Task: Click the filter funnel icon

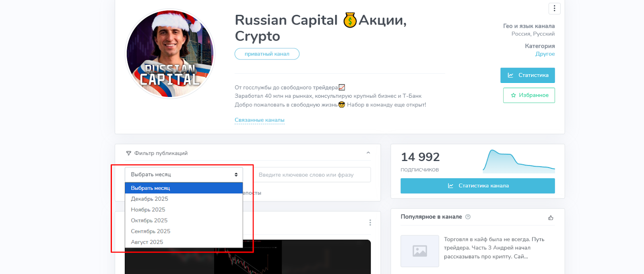Action: (x=129, y=153)
